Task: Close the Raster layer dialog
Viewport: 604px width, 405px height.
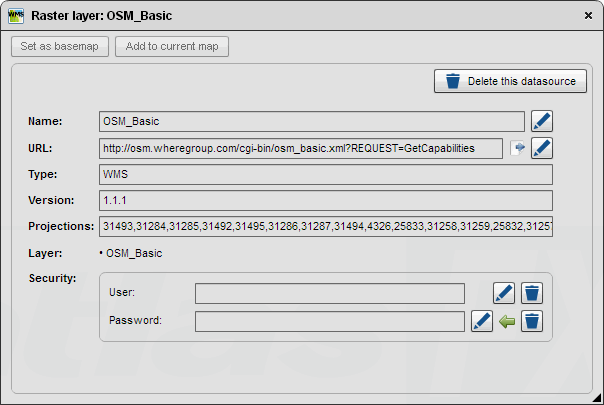Action: pyautogui.click(x=588, y=16)
